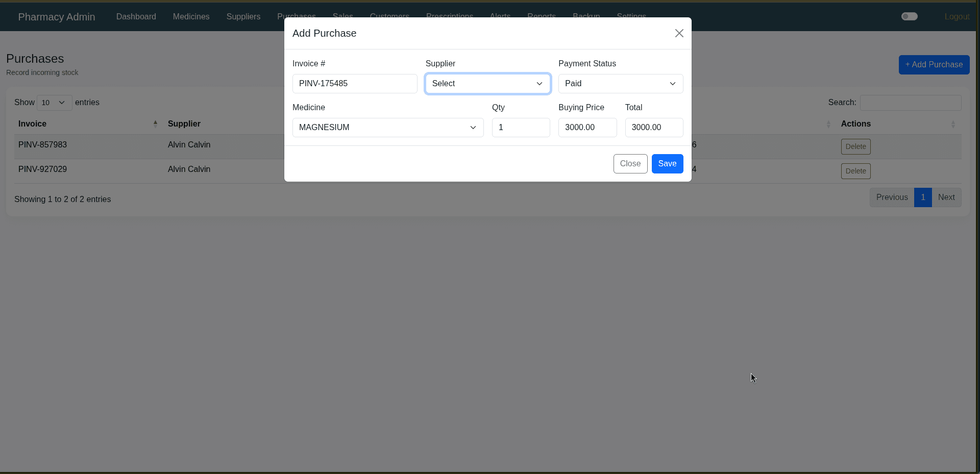Sort table by the Actions column arrow
This screenshot has width=980, height=474.
[952, 124]
